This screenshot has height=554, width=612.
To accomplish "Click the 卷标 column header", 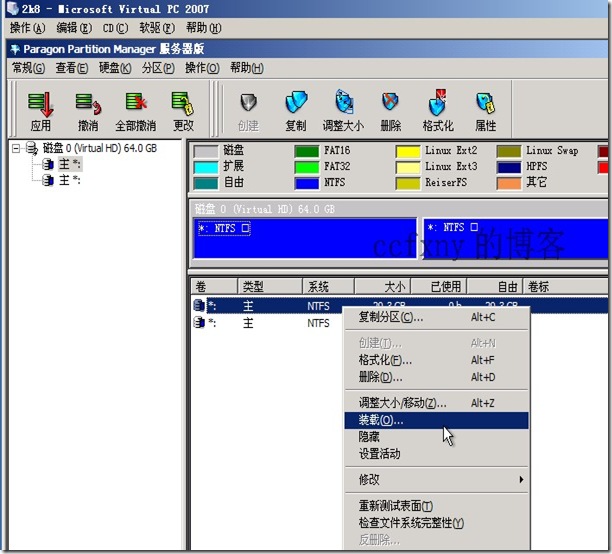I will [x=566, y=287].
